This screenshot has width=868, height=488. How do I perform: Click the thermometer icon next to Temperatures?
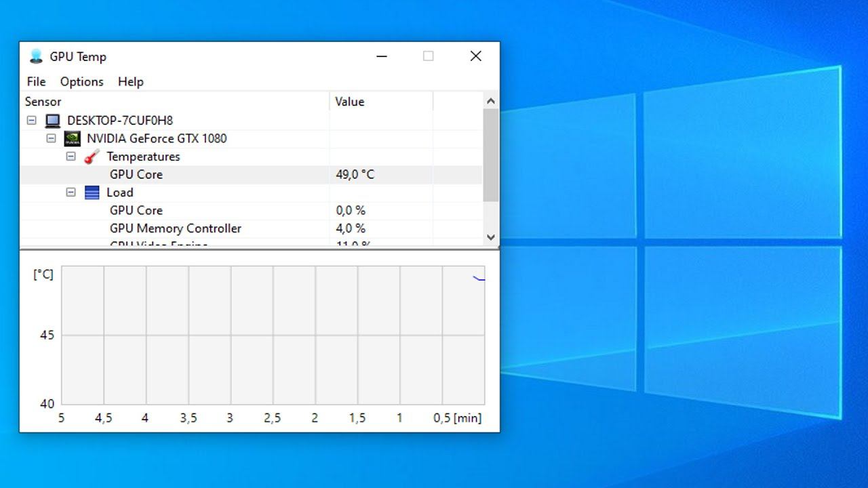pyautogui.click(x=92, y=157)
